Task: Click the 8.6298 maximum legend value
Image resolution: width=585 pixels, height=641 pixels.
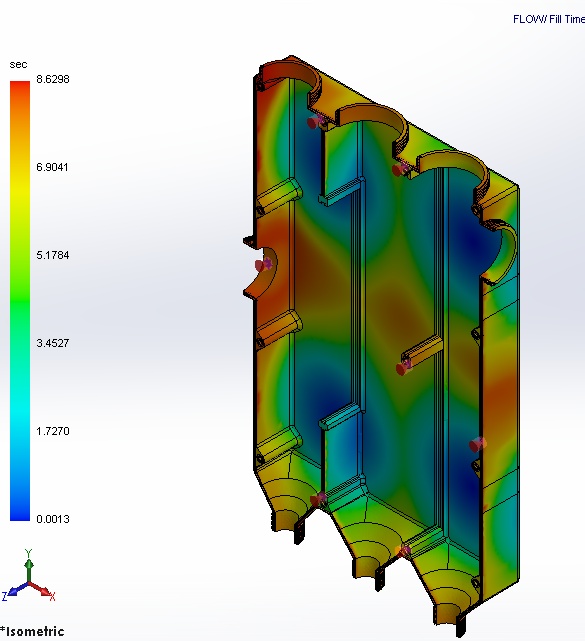Action: click(53, 79)
